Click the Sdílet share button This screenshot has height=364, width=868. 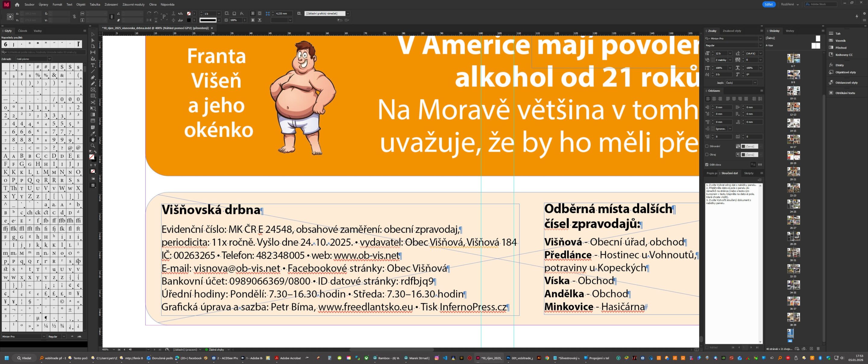click(769, 5)
